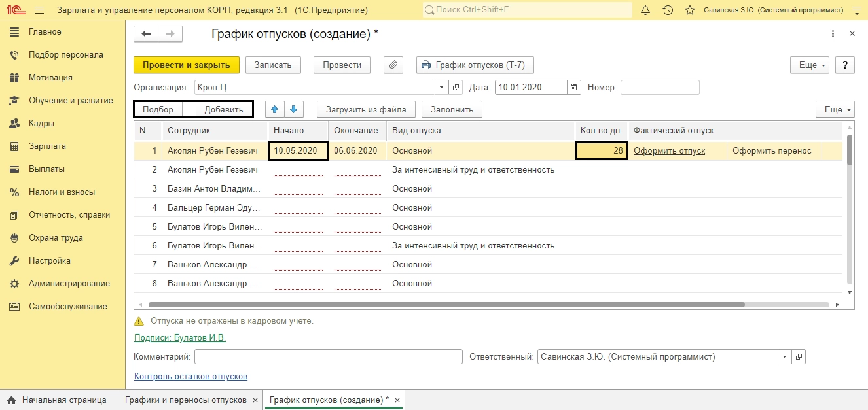Screen dimensions: 868x410
Task: Click the Провести button
Action: (x=342, y=65)
